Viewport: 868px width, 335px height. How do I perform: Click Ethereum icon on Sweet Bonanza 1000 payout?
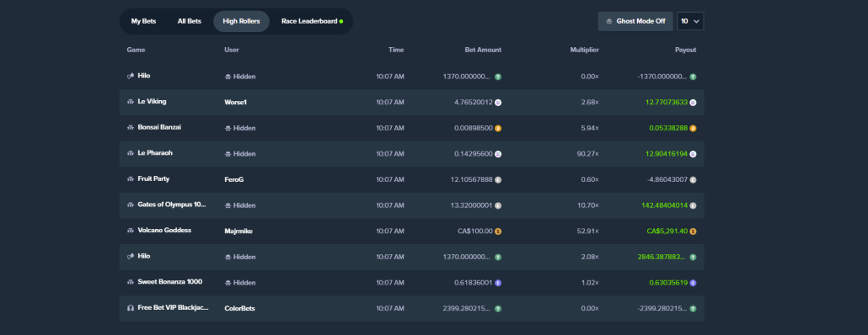[x=693, y=283]
